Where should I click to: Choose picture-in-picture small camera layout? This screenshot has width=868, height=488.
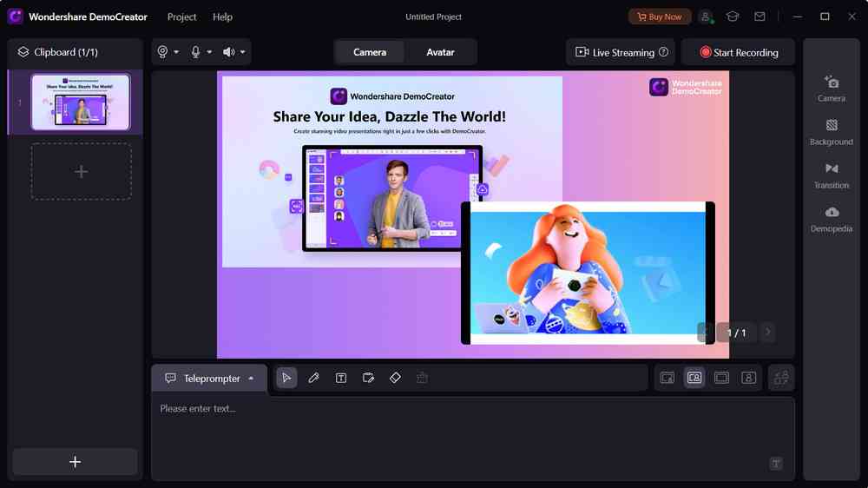[667, 378]
